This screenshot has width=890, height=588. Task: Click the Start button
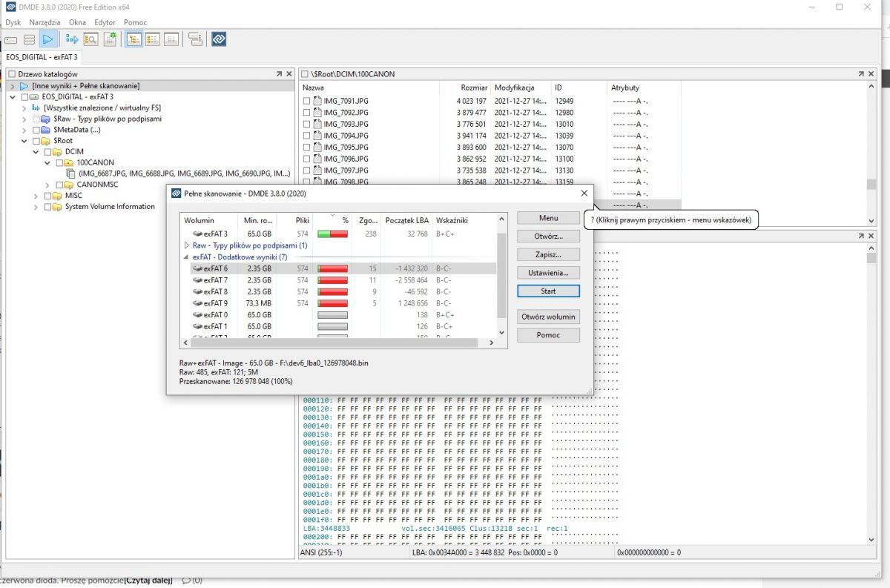(548, 291)
